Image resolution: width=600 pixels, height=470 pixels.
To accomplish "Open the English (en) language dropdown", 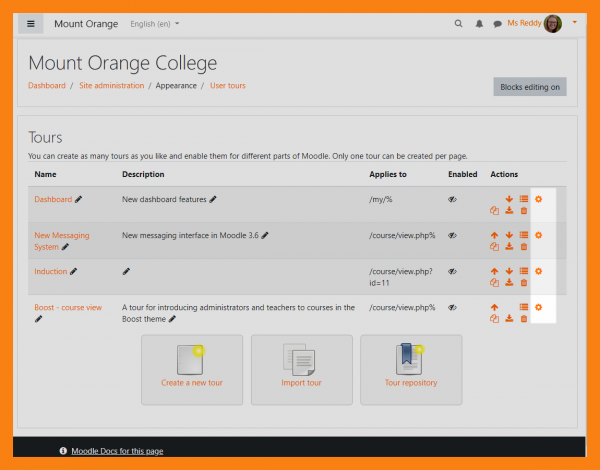I will pyautogui.click(x=155, y=23).
